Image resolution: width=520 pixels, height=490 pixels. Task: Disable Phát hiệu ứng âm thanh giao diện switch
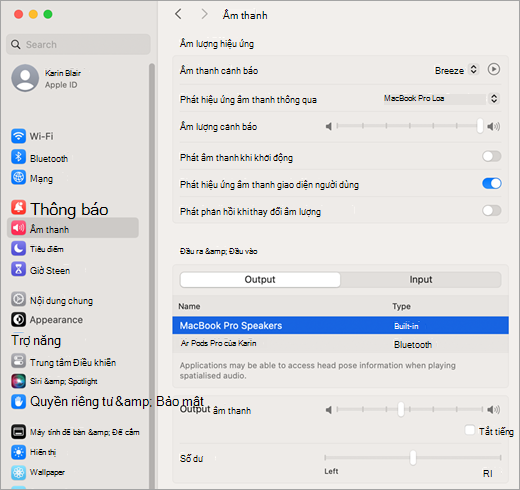coord(492,183)
